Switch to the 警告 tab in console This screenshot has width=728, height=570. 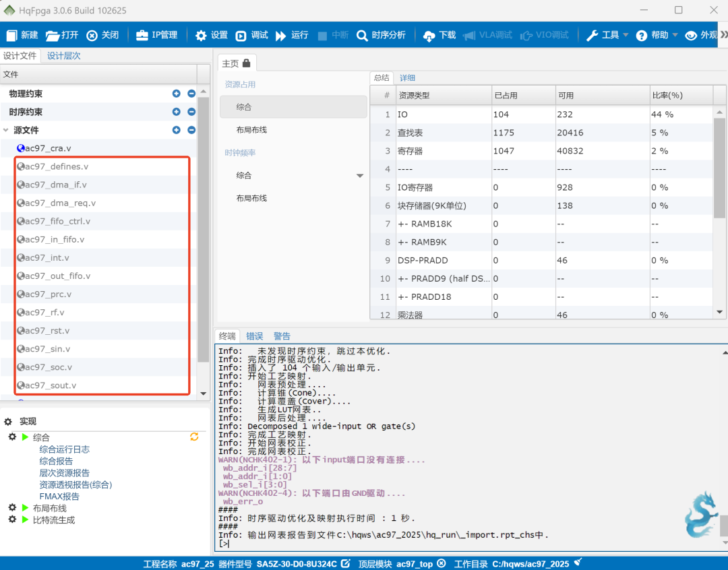(x=282, y=336)
